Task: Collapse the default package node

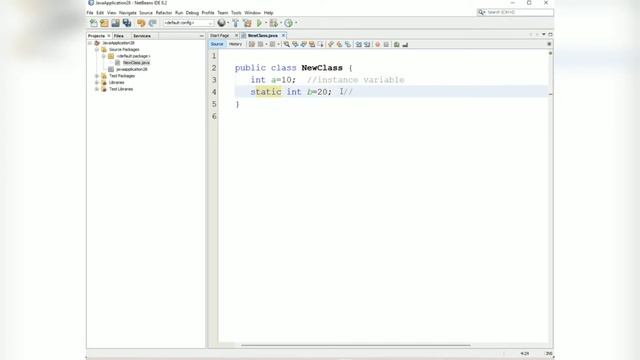Action: coord(104,56)
